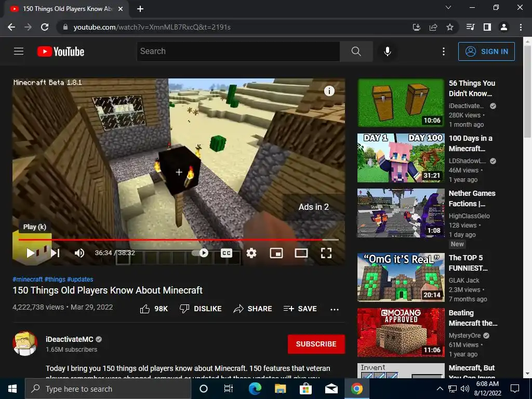Toggle the autoplay switch in player
Image resolution: width=532 pixels, height=399 pixels.
[x=201, y=253]
